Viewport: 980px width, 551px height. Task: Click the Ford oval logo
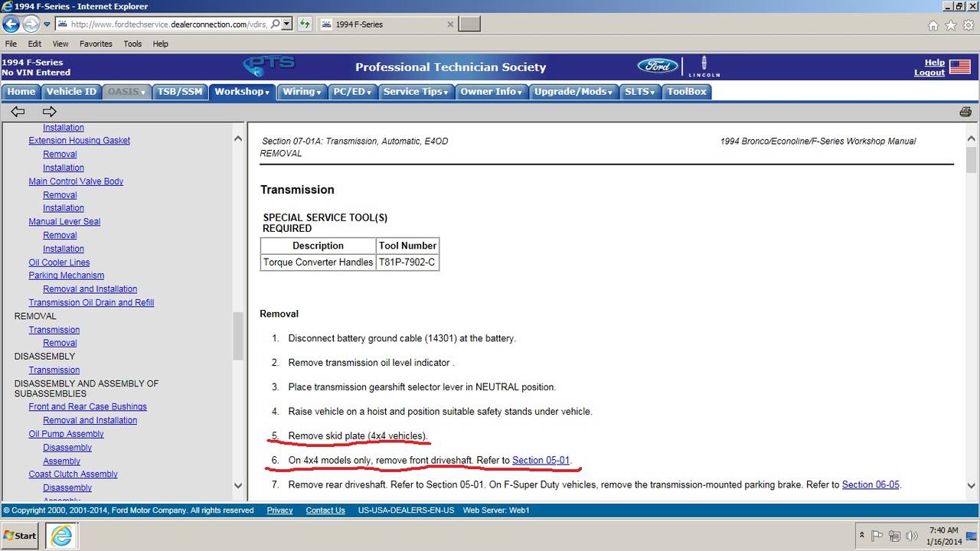click(x=658, y=67)
